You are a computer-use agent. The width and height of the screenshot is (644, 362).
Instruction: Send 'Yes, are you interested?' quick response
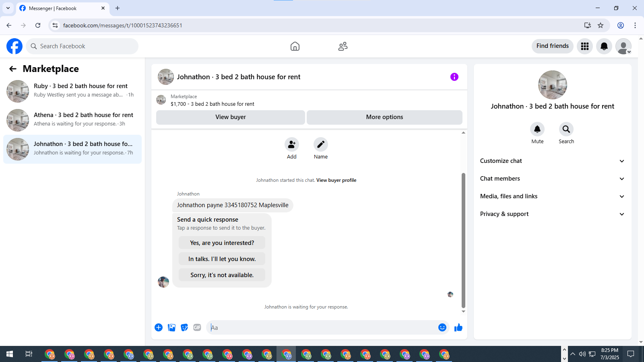pos(222,243)
